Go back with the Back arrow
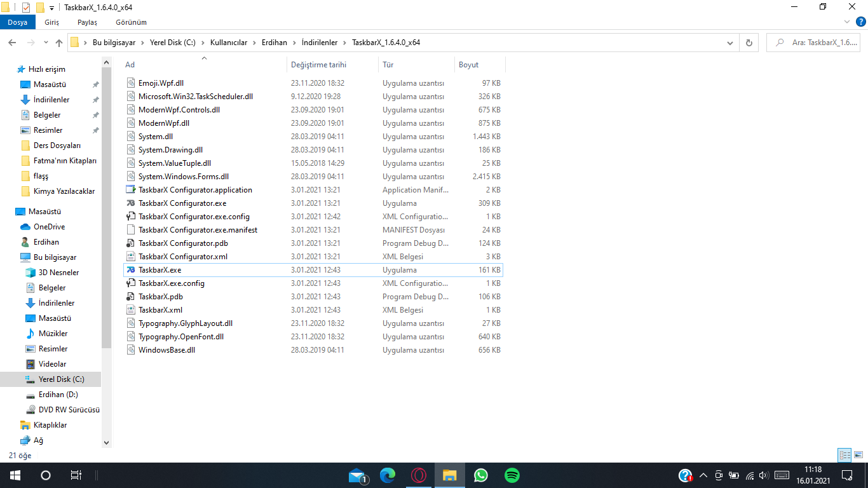 (12, 43)
